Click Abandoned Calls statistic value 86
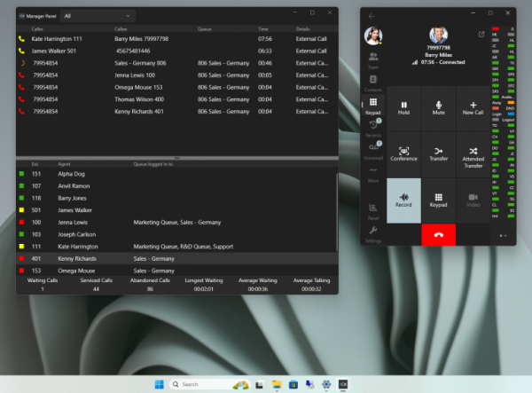This screenshot has width=532, height=393. (x=150, y=289)
